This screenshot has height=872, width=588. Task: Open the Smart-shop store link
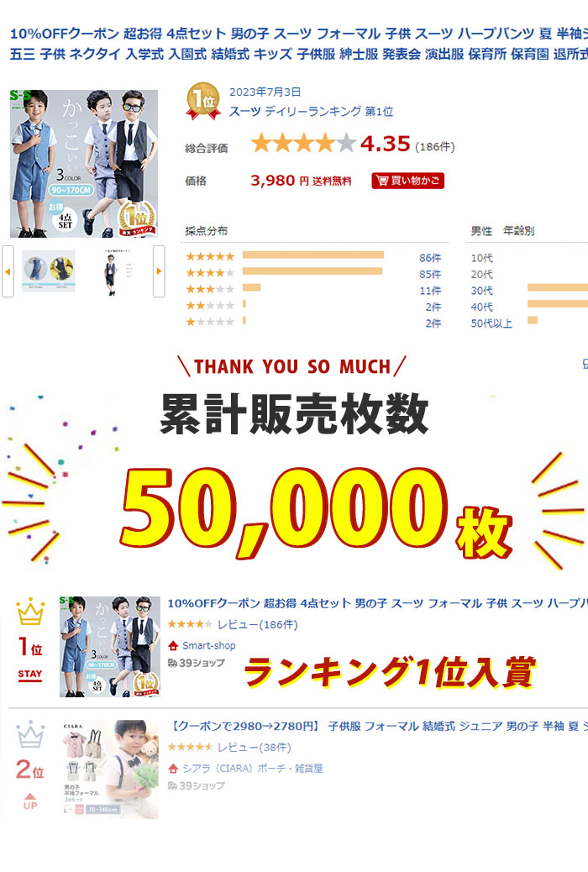208,646
